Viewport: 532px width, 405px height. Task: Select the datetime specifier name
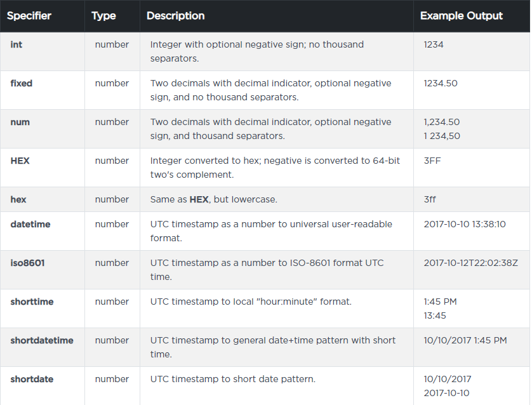tap(30, 225)
